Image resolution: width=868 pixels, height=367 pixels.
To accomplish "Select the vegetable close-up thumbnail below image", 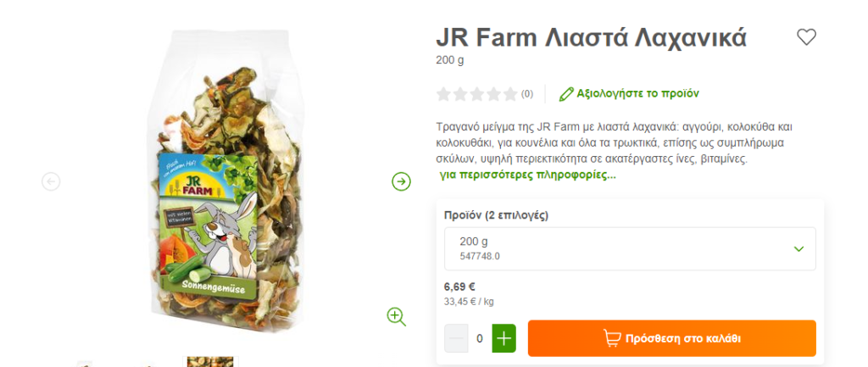I will pyautogui.click(x=210, y=361).
